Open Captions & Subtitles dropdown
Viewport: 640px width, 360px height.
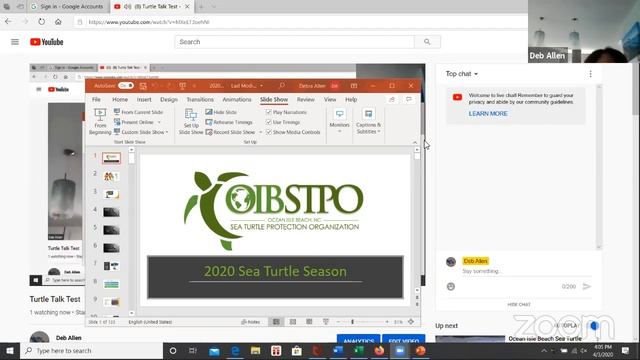click(368, 121)
